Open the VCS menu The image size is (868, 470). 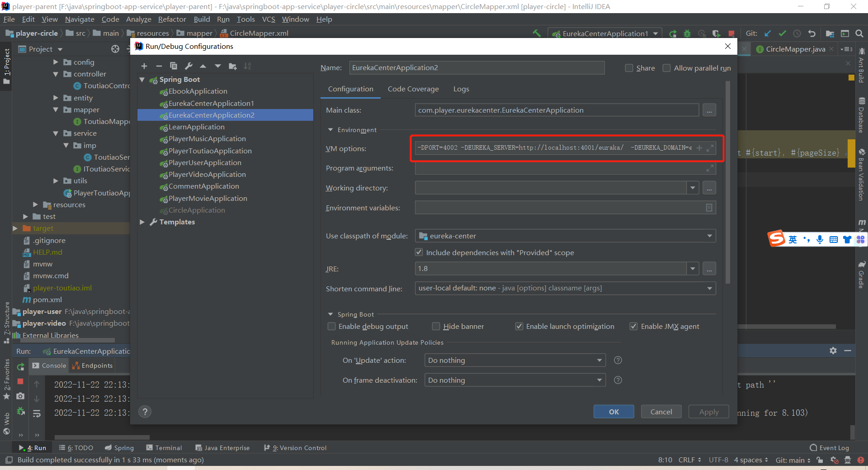pos(269,19)
